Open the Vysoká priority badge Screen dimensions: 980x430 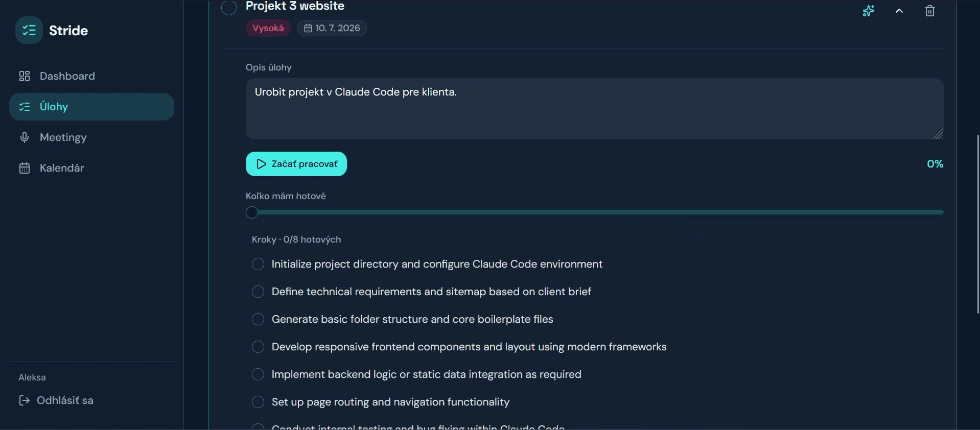[x=268, y=28]
